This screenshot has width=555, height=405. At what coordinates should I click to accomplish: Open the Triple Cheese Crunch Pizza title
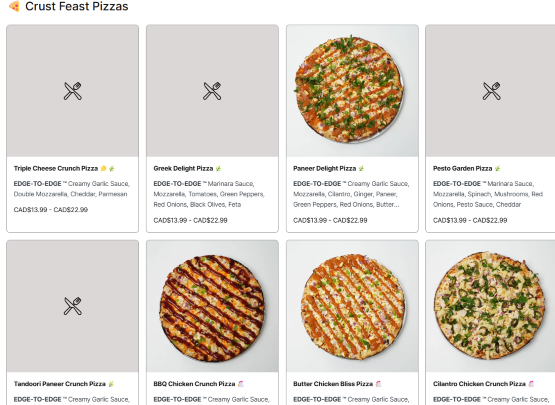pos(56,169)
